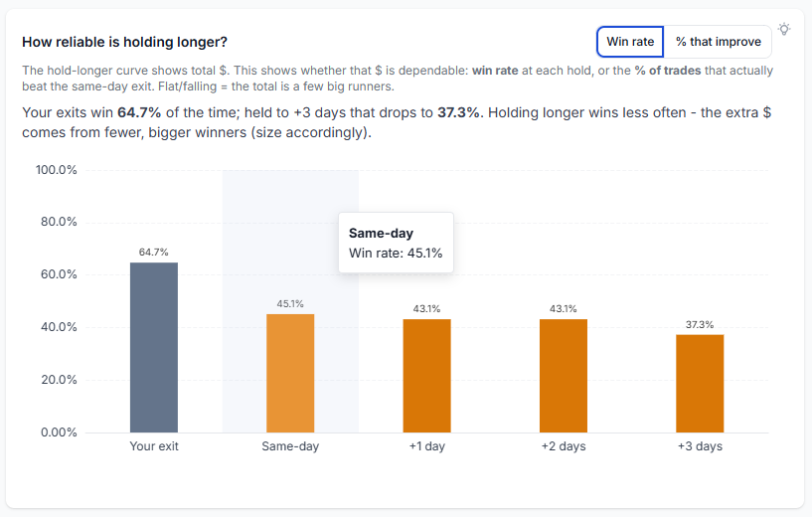The width and height of the screenshot is (812, 517).
Task: Click the Same-day Win rate tooltip
Action: click(x=396, y=243)
